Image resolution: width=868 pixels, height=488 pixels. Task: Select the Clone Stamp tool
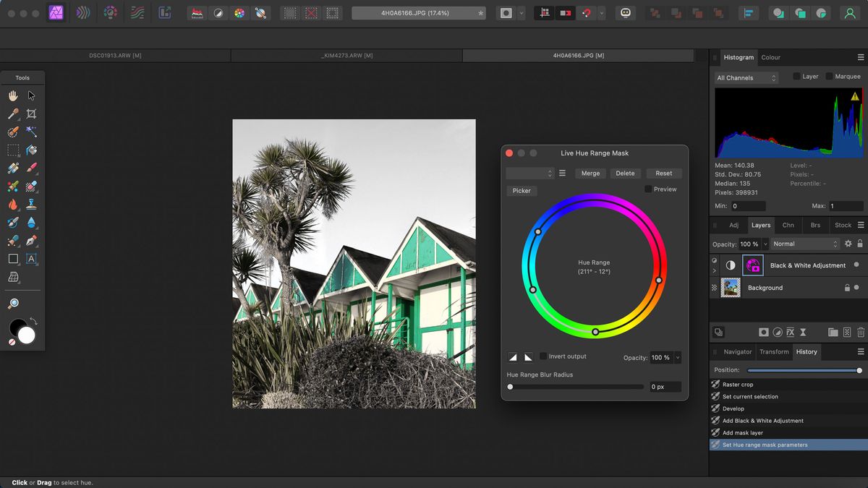point(32,204)
